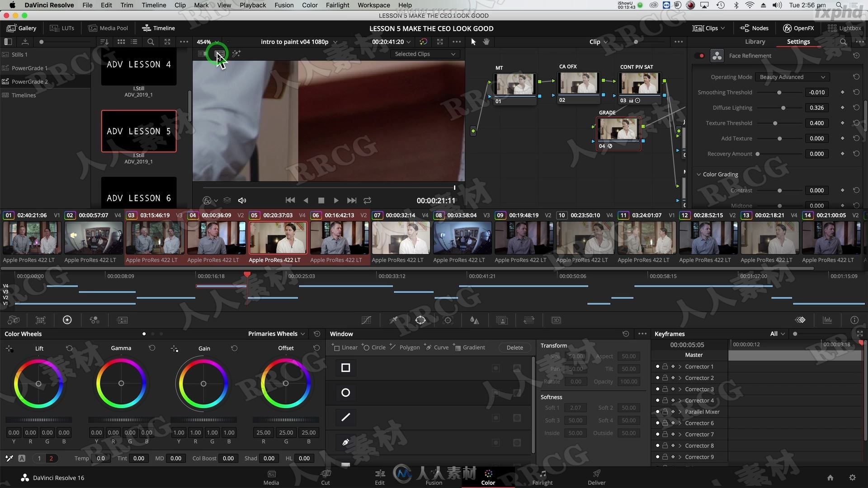868x488 pixels.
Task: Mute the viewer audio speaker icon
Action: [242, 200]
